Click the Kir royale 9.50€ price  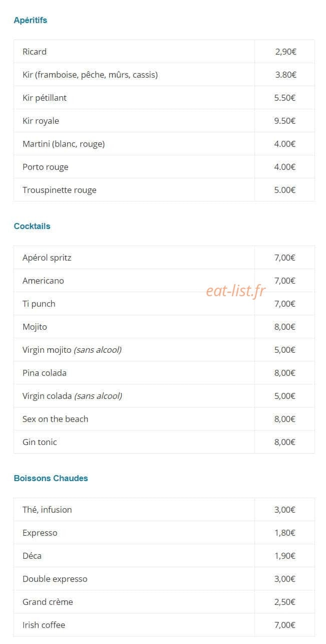click(285, 121)
